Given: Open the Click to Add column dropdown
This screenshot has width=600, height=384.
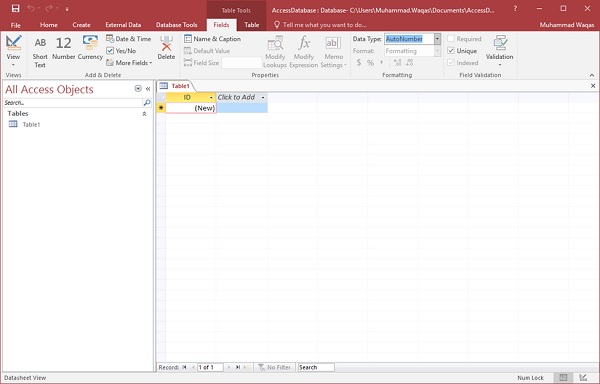Looking at the screenshot, I should point(263,98).
